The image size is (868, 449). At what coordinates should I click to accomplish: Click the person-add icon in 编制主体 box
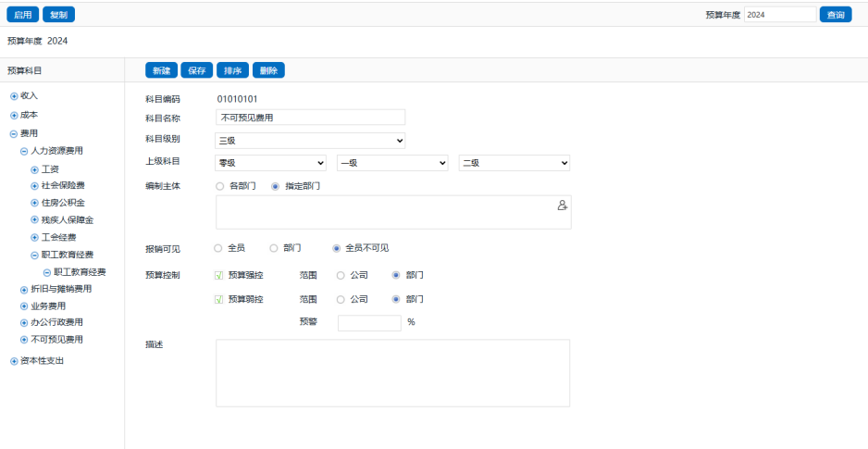pyautogui.click(x=562, y=206)
